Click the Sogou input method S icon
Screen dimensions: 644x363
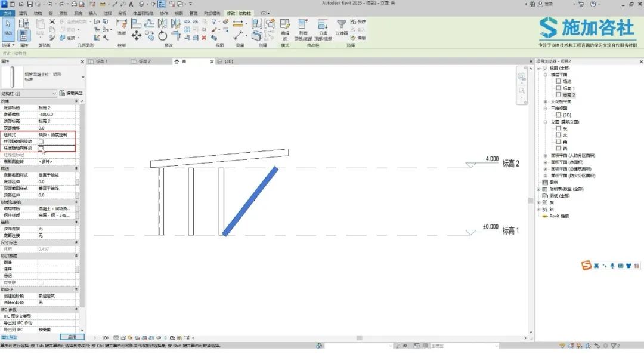pos(586,266)
